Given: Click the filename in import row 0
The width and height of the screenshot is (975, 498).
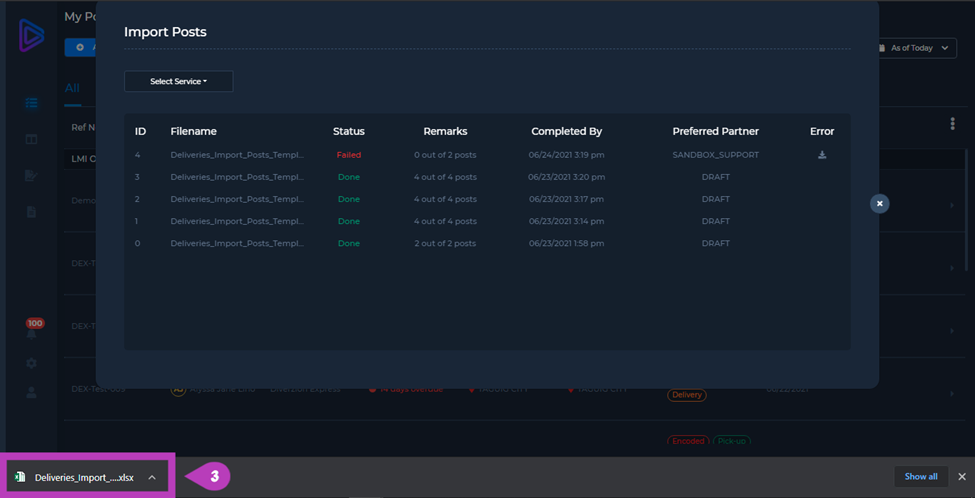Looking at the screenshot, I should tap(238, 243).
